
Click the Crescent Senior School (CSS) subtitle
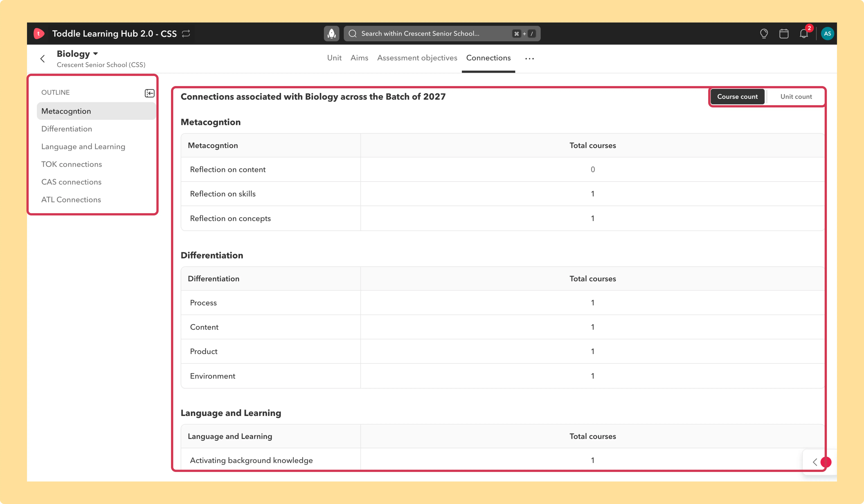tap(101, 65)
